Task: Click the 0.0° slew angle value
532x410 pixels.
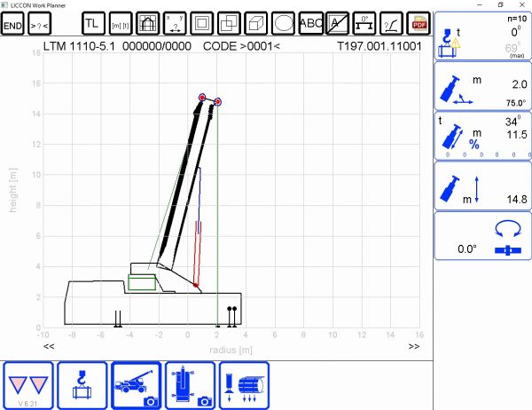Action: pyautogui.click(x=467, y=249)
